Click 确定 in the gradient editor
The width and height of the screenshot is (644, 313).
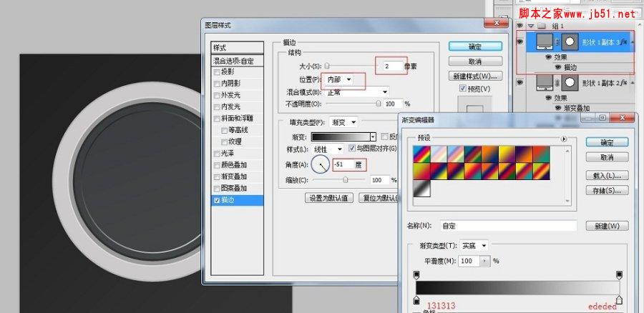[x=607, y=142]
